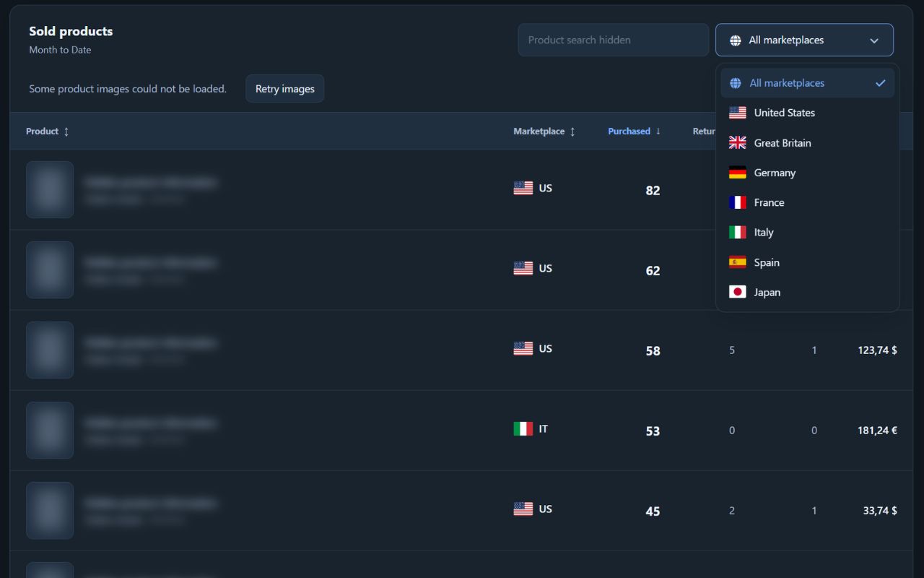Viewport: 924px width, 578px height.
Task: Click the checkmark next to All marketplaces
Action: pos(880,83)
